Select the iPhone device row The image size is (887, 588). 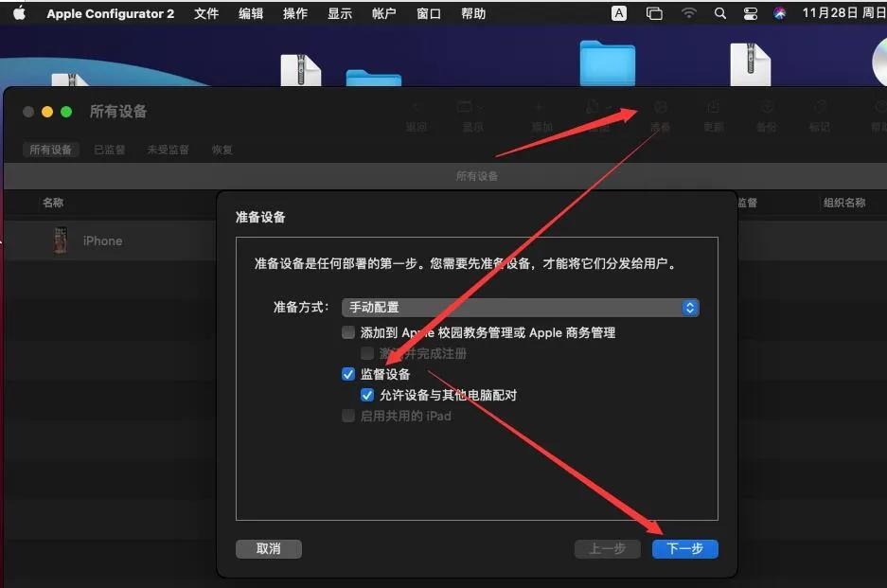pos(101,241)
